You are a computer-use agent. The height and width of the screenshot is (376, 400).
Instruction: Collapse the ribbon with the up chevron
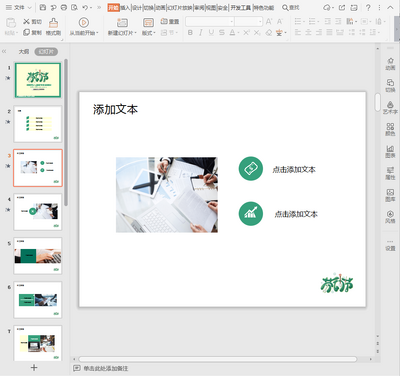click(390, 7)
